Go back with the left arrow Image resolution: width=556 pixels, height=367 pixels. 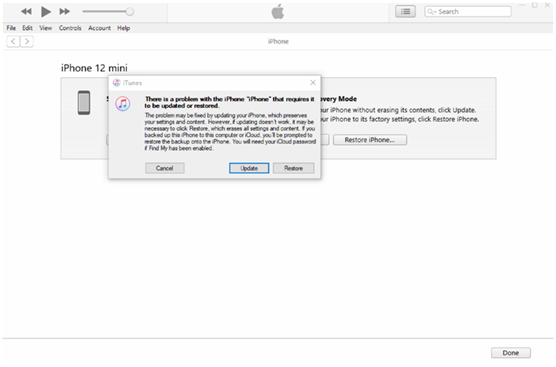pyautogui.click(x=13, y=41)
